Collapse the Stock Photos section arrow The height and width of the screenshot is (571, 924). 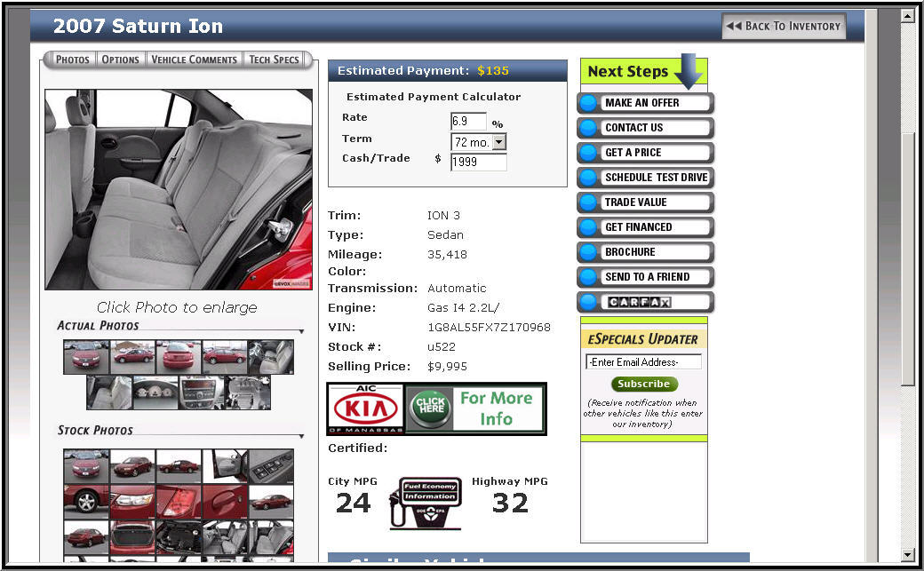302,437
